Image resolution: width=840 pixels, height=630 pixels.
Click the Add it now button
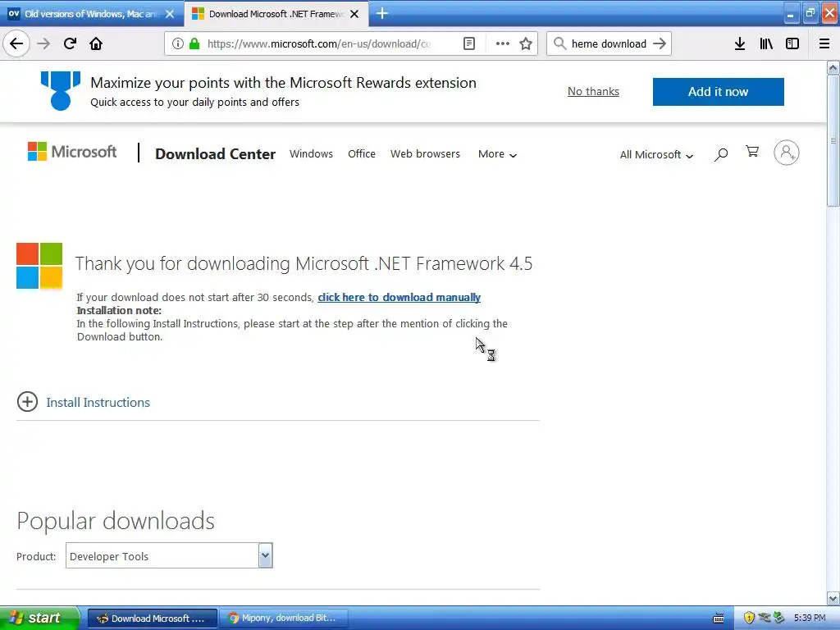719,92
